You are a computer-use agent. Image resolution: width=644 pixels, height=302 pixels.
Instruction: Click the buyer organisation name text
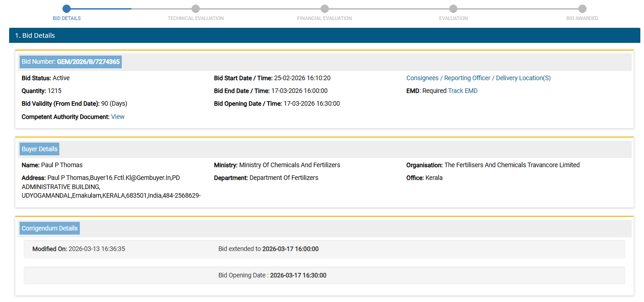512,165
